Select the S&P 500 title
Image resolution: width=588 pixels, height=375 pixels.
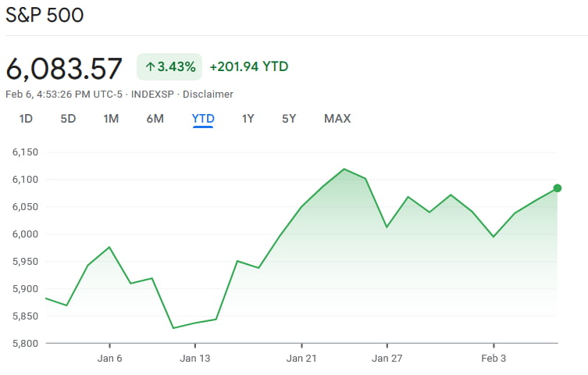pyautogui.click(x=45, y=15)
